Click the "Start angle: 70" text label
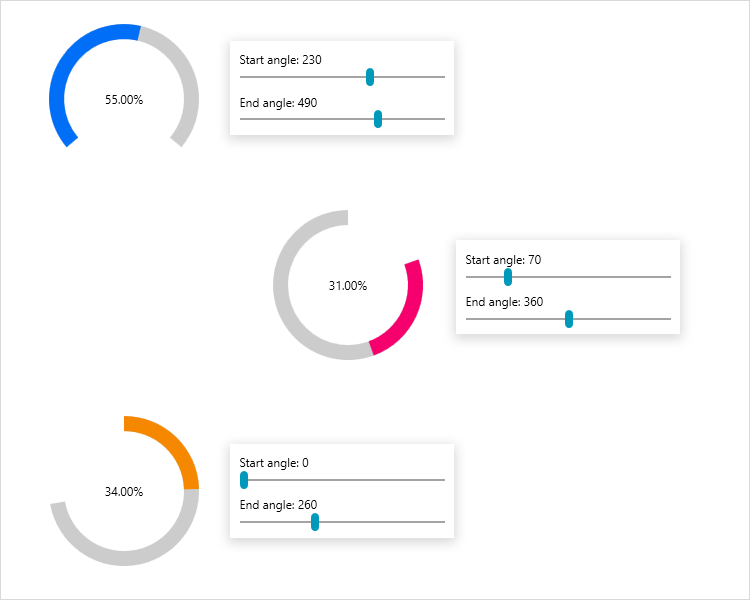 504,260
